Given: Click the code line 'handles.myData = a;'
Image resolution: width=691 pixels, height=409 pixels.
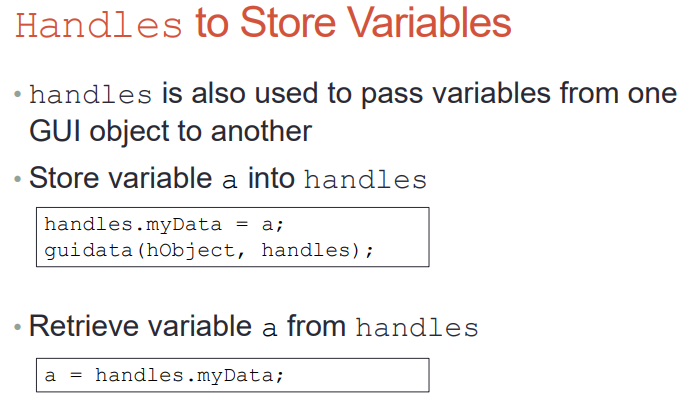Looking at the screenshot, I should tap(164, 225).
